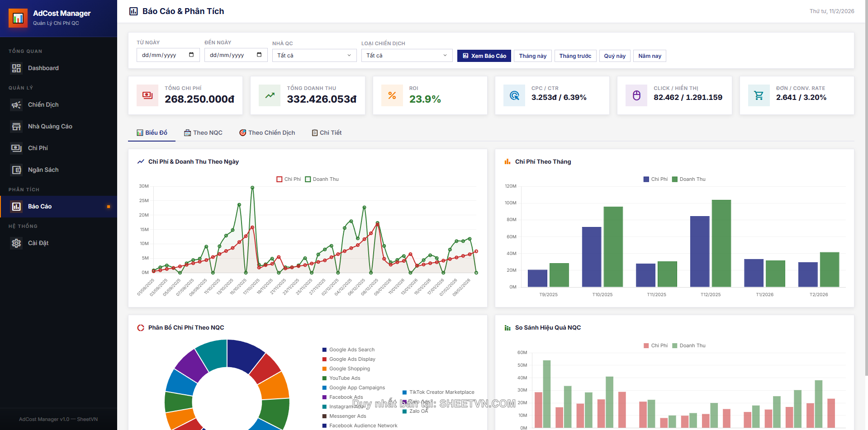Expand the LOẠI CHIẾN DỊCH dropdown
Screen dimensions: 868x430
click(x=406, y=55)
